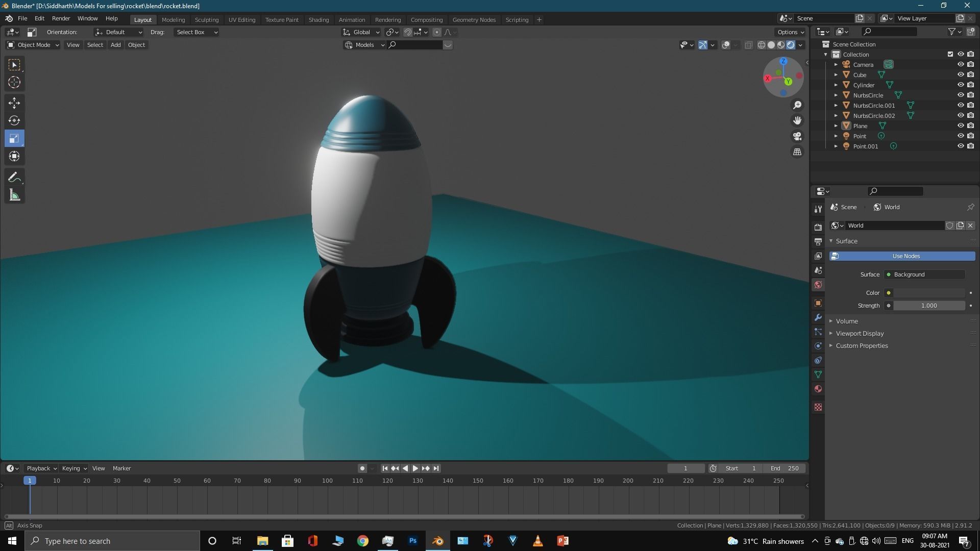The height and width of the screenshot is (551, 980).
Task: Switch to the Shading workspace tab
Action: pos(318,20)
